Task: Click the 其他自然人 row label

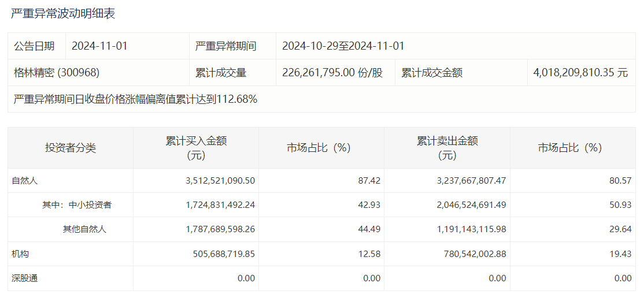Action: (84, 229)
